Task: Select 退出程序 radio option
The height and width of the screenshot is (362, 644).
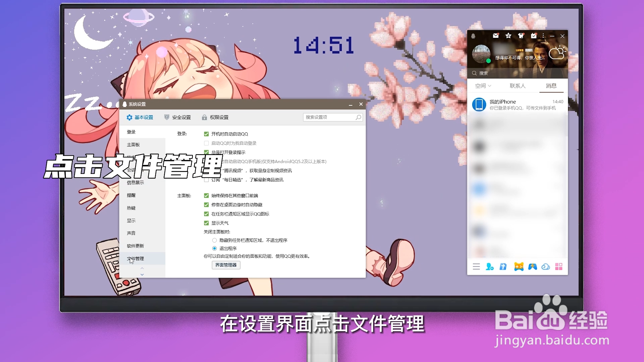Action: click(214, 248)
